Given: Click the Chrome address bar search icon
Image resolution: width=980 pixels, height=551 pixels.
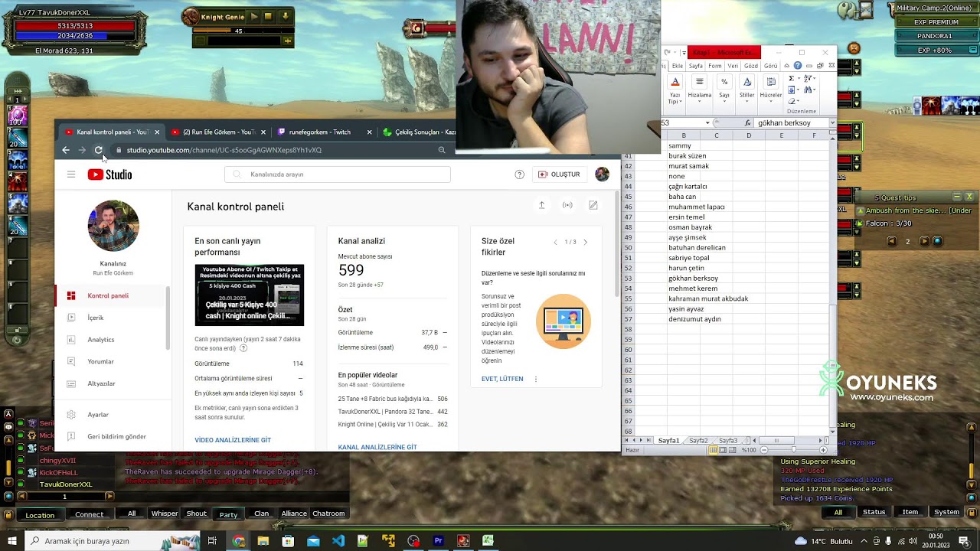Looking at the screenshot, I should pos(442,150).
